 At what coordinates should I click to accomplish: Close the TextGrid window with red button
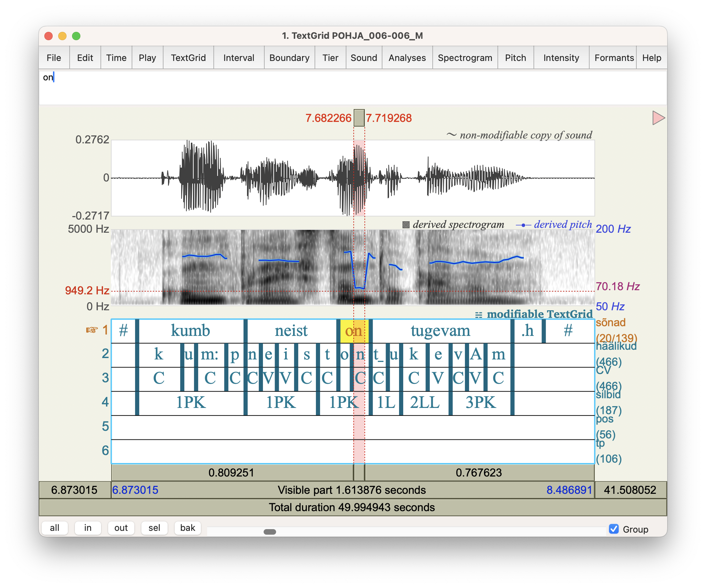tap(48, 36)
